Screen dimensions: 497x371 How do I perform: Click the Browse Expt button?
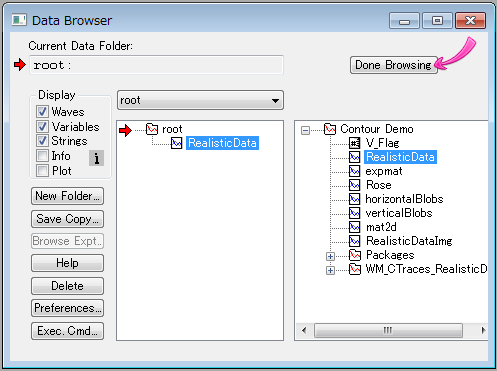(67, 241)
